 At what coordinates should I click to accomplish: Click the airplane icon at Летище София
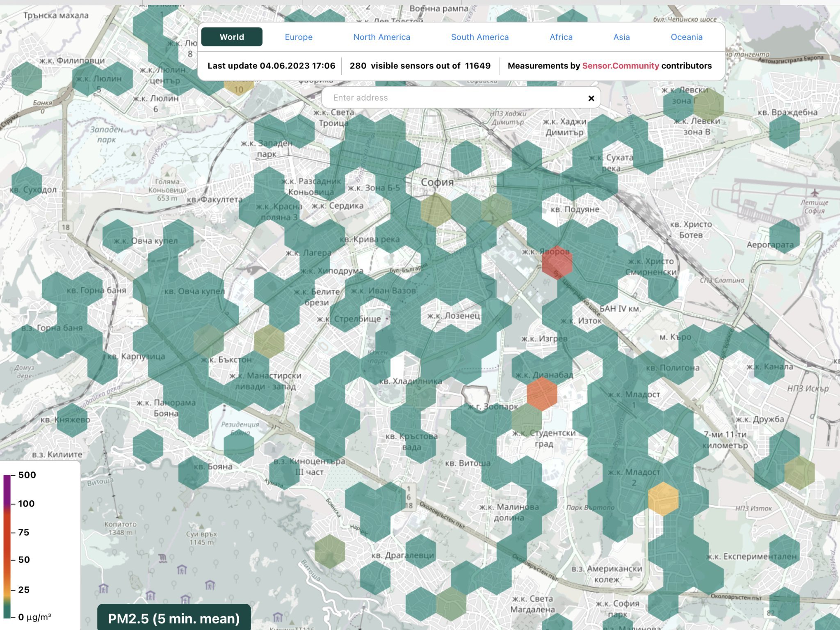tap(814, 192)
